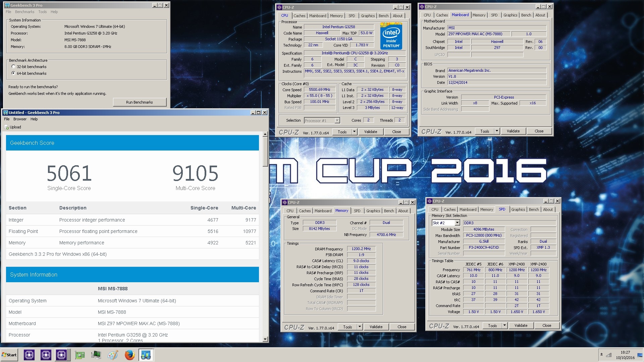The height and width of the screenshot is (362, 644).
Task: Click the Core Speed 5500.69 MHz field
Action: tap(320, 90)
